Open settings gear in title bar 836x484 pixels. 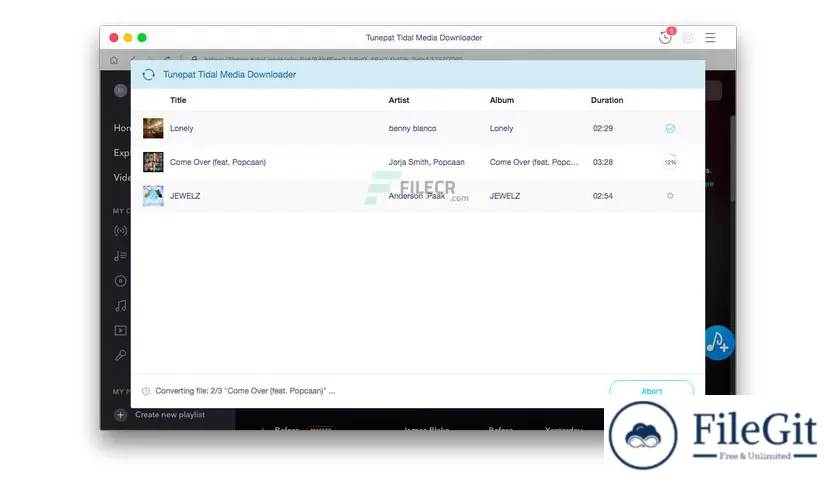click(688, 38)
